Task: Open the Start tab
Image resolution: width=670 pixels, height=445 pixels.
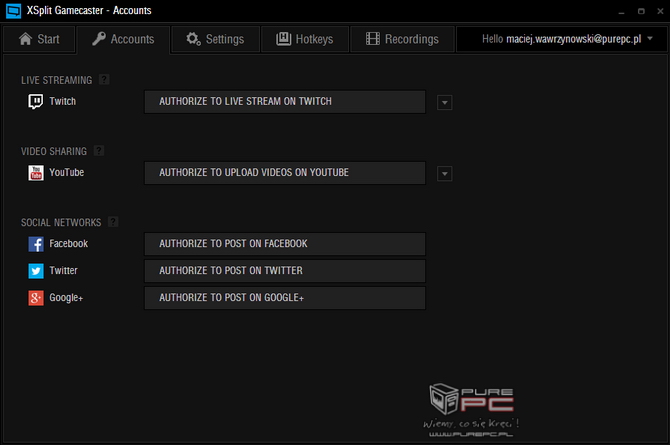Action: click(x=39, y=39)
